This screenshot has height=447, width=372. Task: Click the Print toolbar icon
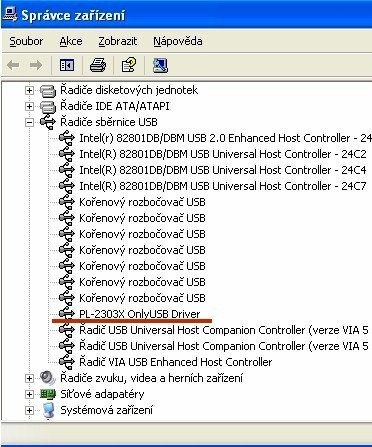pos(98,65)
